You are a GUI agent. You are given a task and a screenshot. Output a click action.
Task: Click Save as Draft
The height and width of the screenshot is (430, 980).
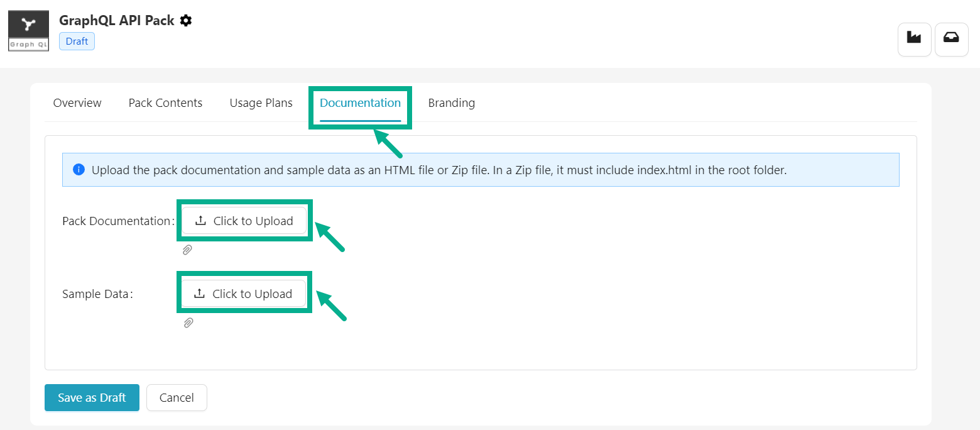(92, 397)
